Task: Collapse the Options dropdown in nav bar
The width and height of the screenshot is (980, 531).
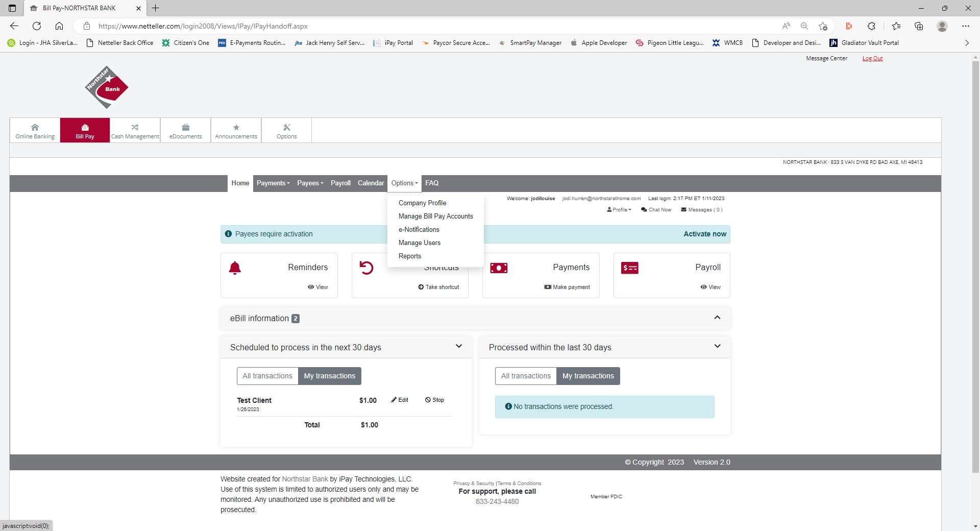Action: [404, 183]
